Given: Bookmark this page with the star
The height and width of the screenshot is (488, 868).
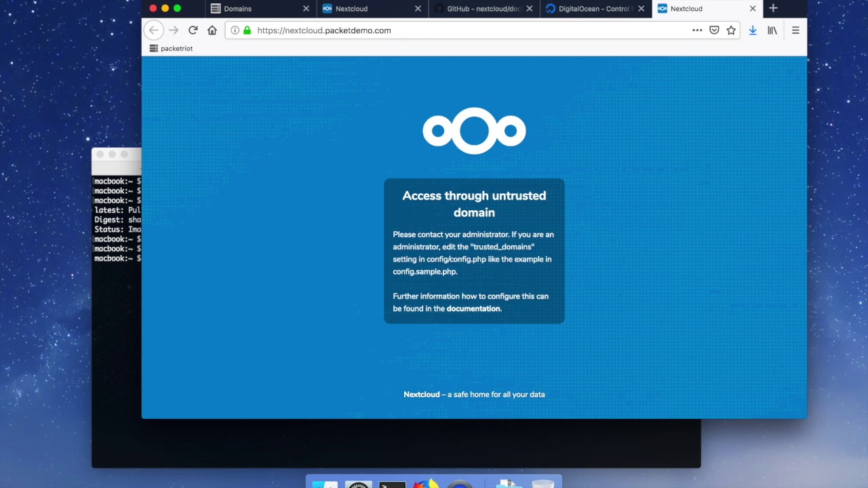Looking at the screenshot, I should click(x=731, y=30).
